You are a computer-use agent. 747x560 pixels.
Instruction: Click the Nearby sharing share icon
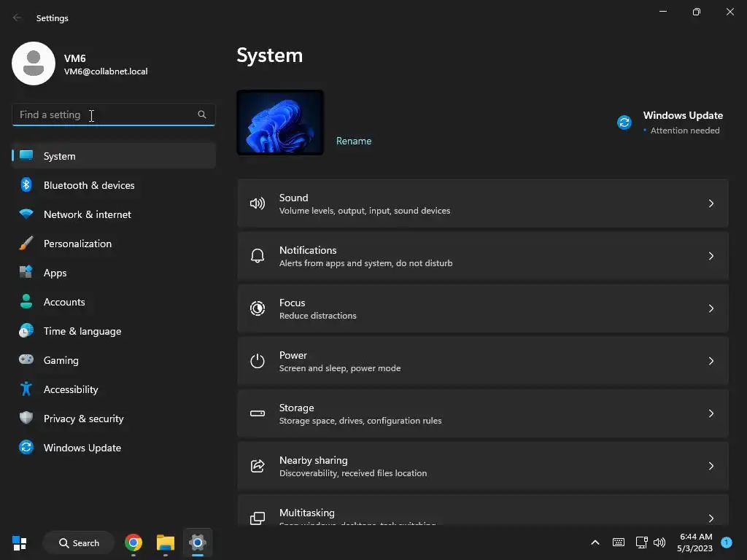(x=258, y=466)
